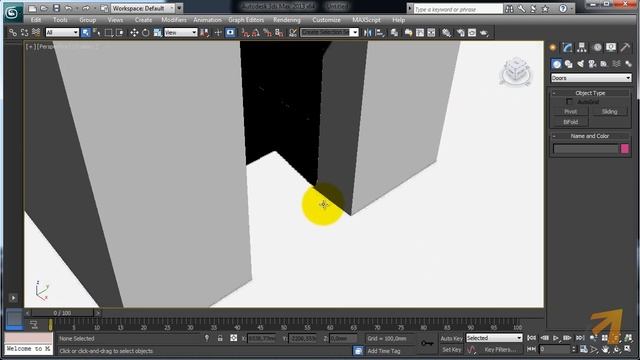640x360 pixels.
Task: Click the binoculars search icon
Action: pyautogui.click(x=509, y=9)
